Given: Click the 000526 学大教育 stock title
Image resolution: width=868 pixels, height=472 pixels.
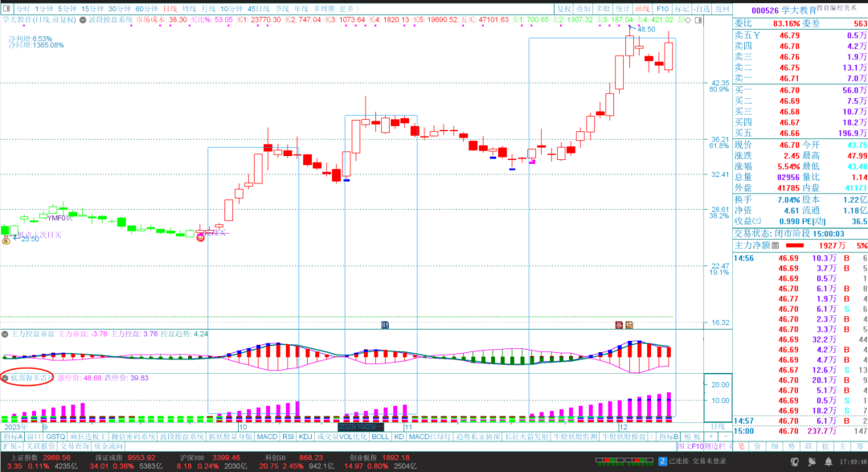Looking at the screenshot, I should tap(784, 10).
